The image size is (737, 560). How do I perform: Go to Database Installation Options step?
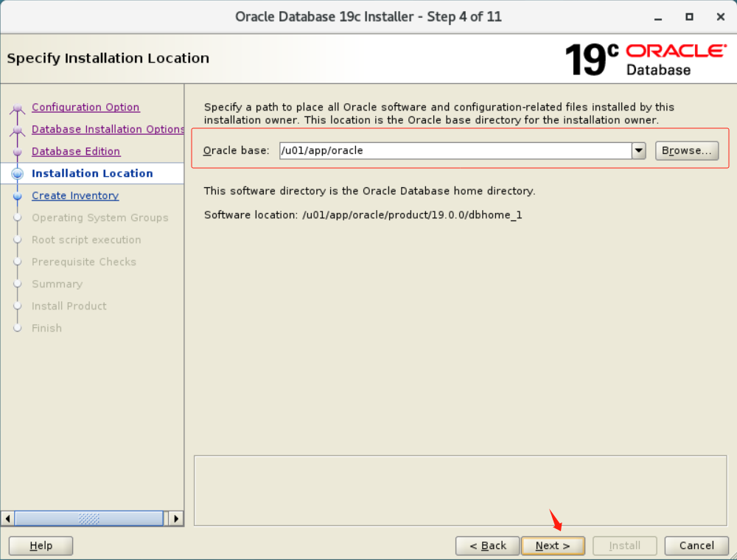pyautogui.click(x=108, y=129)
